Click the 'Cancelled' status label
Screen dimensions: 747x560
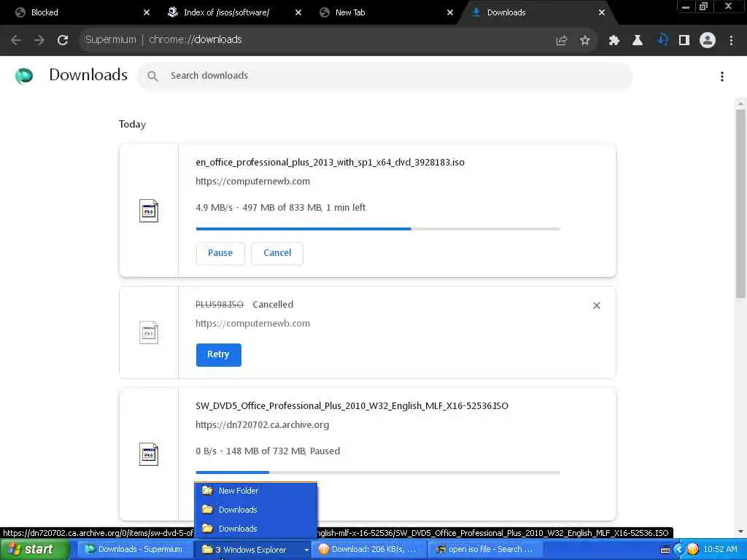click(273, 304)
